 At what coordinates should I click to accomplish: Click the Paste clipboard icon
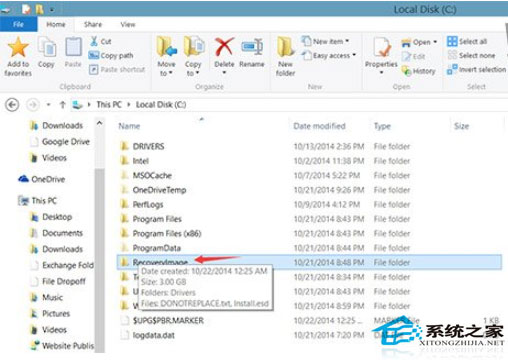pyautogui.click(x=73, y=47)
